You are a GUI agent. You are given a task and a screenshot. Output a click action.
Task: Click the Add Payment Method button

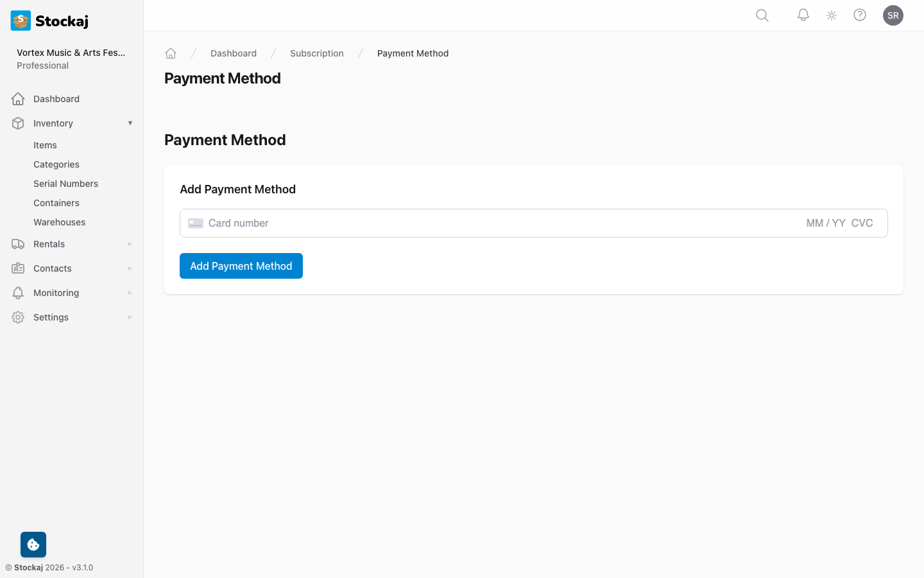[241, 266]
